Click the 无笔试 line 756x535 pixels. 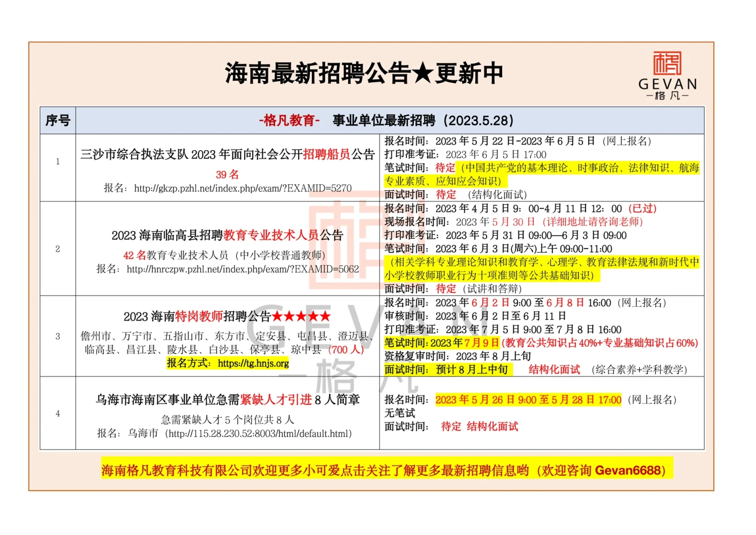400,413
